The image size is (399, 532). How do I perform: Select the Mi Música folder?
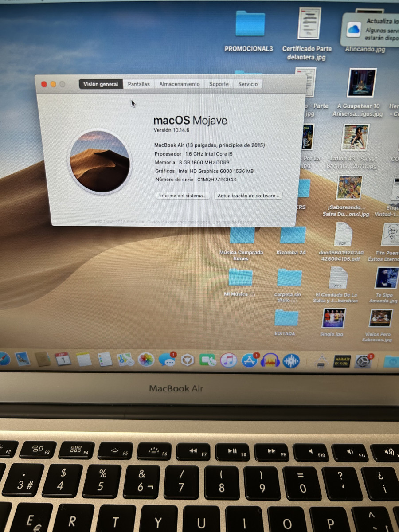(x=241, y=277)
